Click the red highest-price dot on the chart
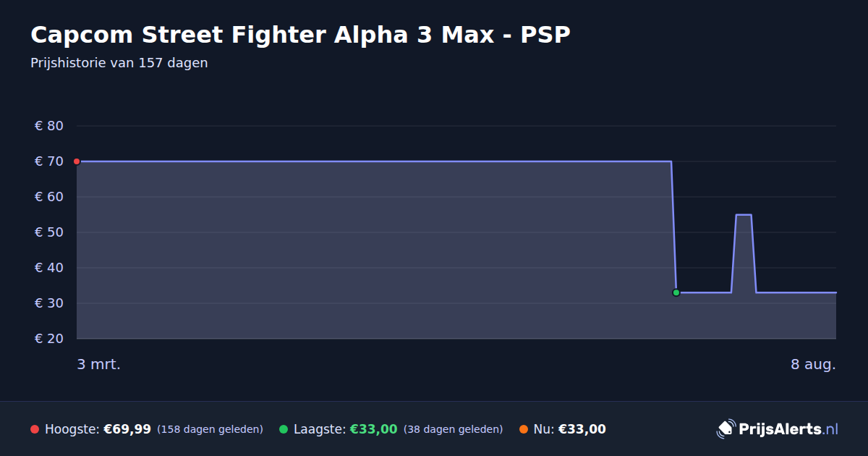 point(77,161)
